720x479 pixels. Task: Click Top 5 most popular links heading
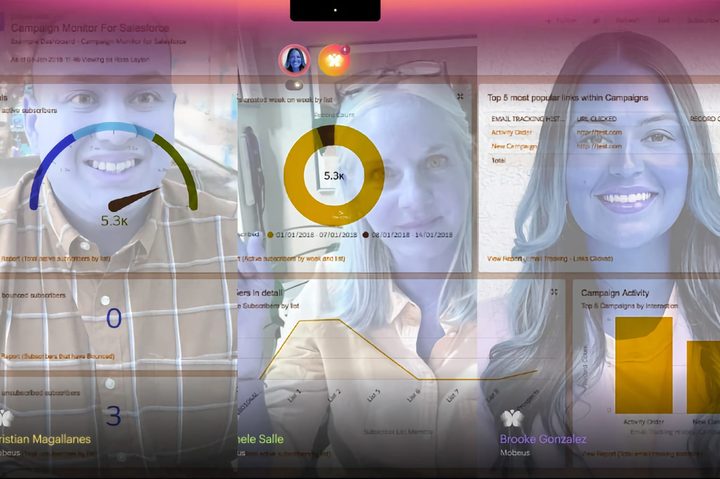click(x=568, y=98)
